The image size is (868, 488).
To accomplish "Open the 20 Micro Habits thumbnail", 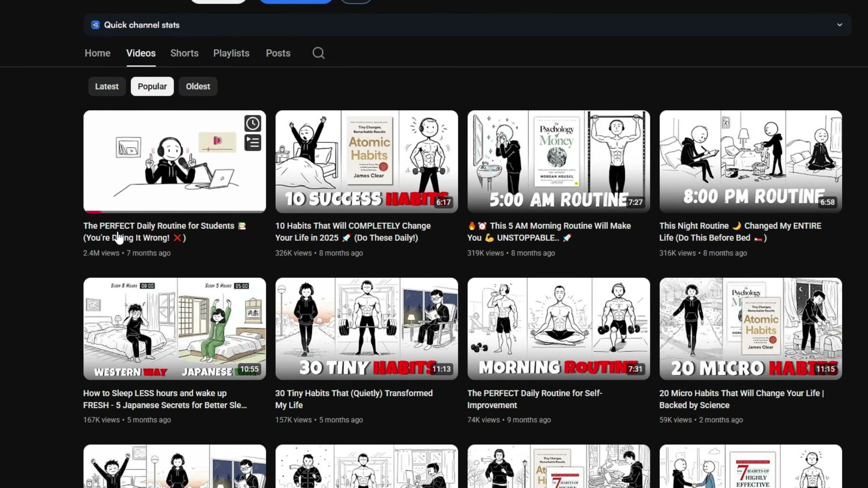I will (751, 328).
